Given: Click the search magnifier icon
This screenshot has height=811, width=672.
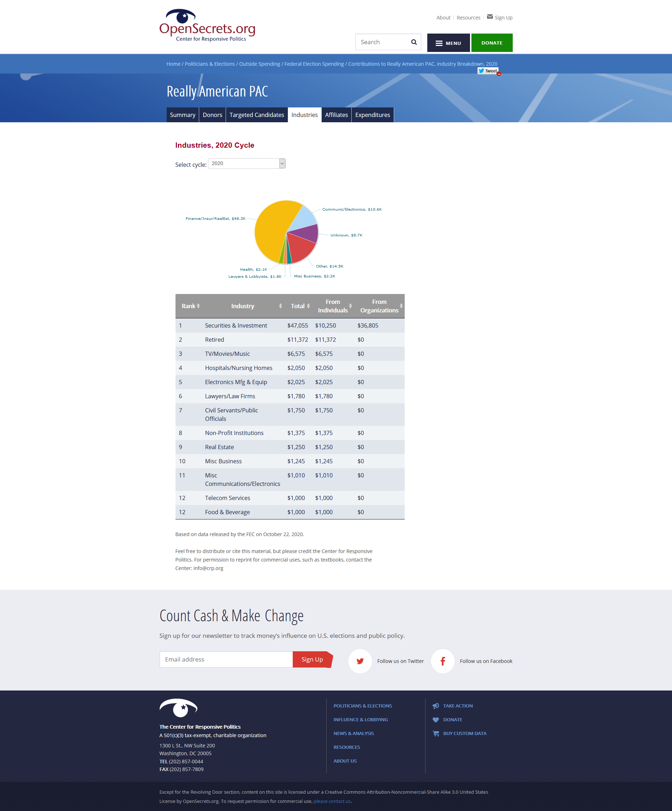Looking at the screenshot, I should tap(414, 42).
